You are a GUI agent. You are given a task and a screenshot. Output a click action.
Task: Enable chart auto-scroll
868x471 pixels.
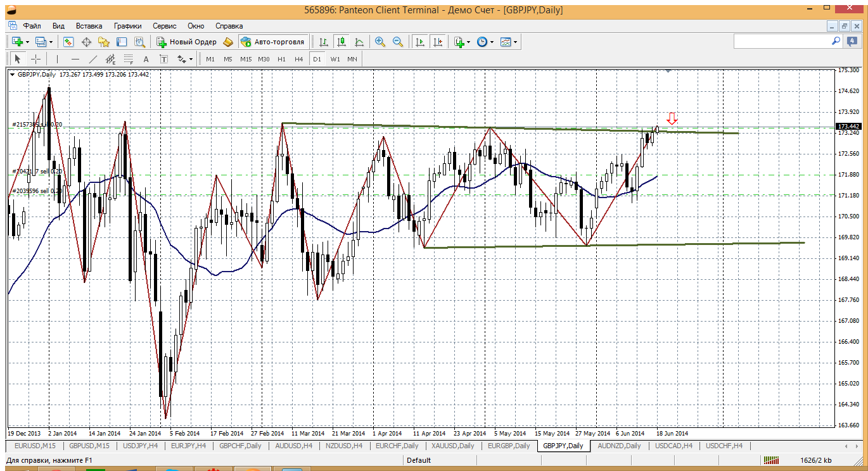(419, 42)
